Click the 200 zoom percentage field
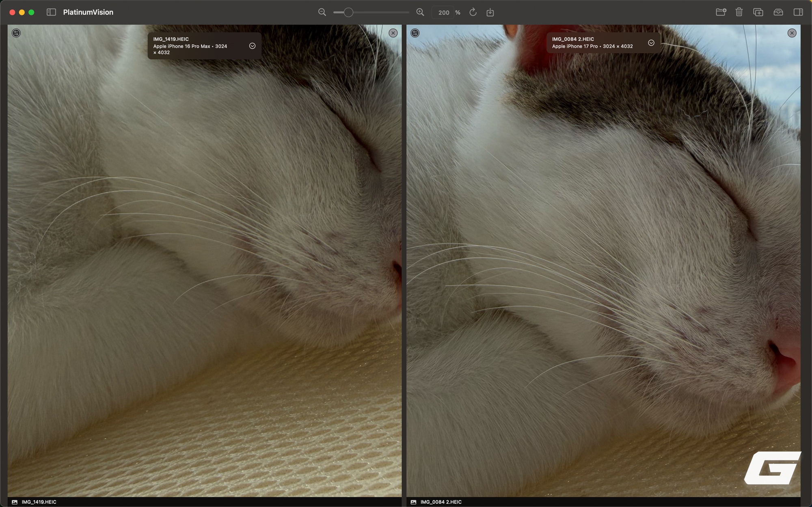This screenshot has width=812, height=507. 443,13
